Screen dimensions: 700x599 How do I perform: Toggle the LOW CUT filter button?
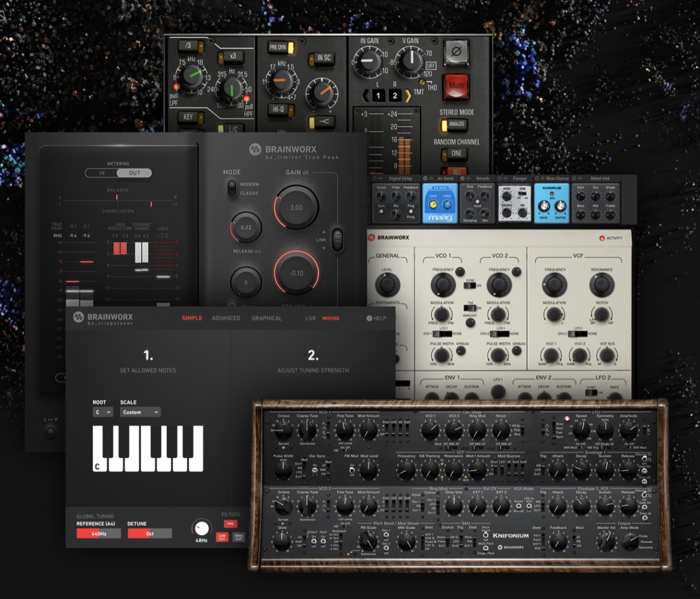[222, 537]
